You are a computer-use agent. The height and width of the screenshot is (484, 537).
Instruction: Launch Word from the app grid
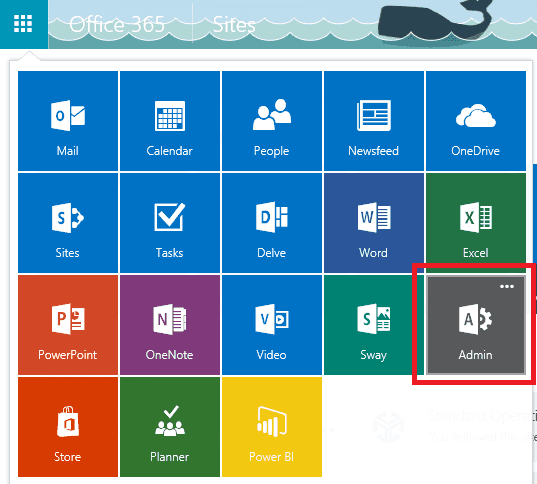[x=374, y=223]
